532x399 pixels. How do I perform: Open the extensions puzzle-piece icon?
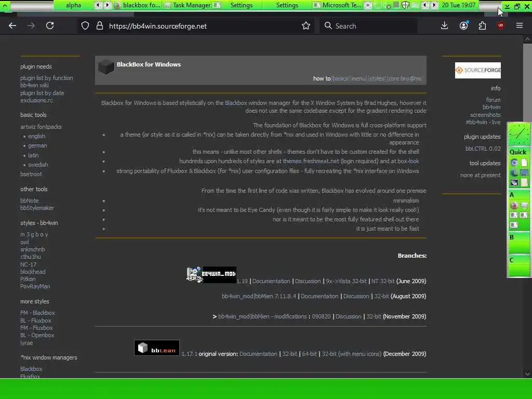coord(482,26)
